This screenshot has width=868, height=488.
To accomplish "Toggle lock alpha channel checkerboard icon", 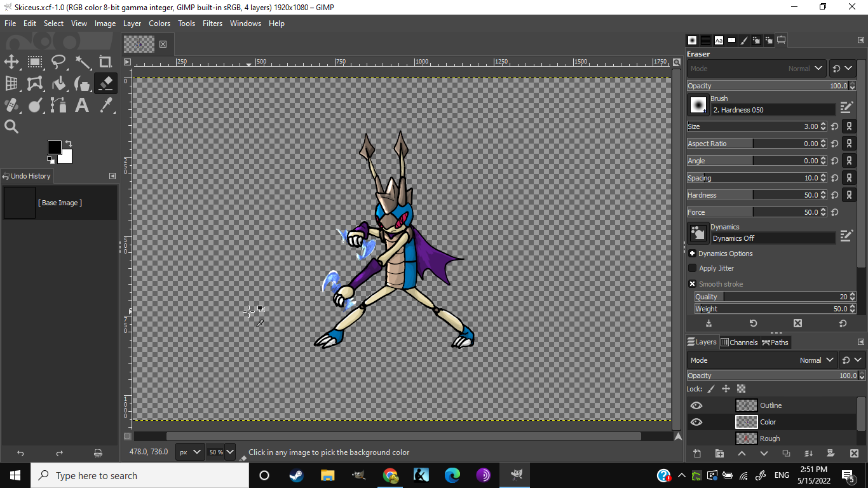I will point(741,389).
